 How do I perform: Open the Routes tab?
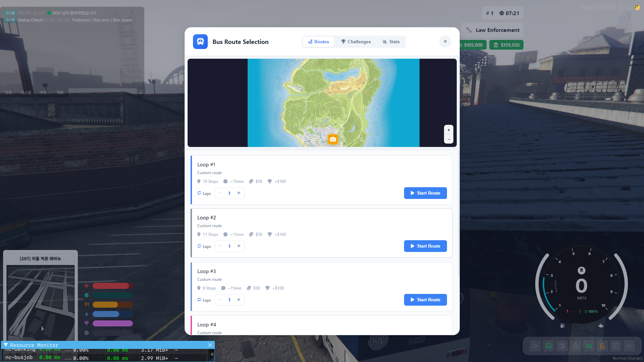(x=318, y=42)
